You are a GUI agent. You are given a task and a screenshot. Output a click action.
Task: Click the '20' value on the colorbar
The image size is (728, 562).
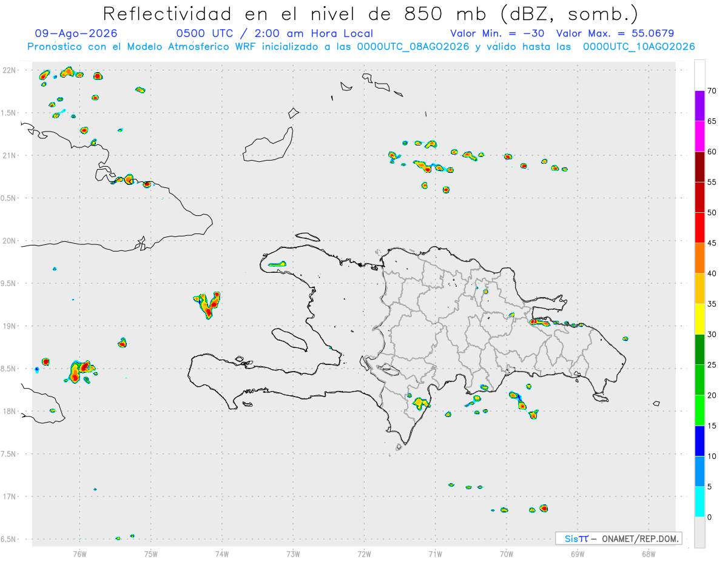click(712, 395)
